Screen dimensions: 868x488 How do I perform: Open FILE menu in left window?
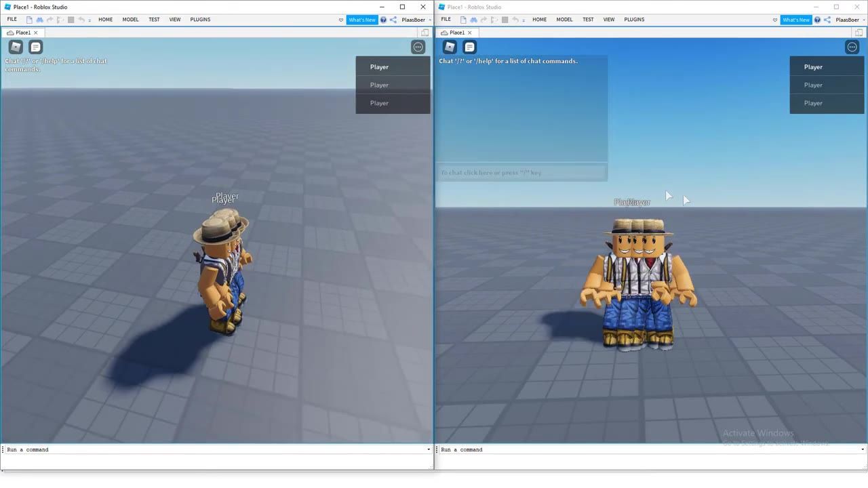pyautogui.click(x=12, y=19)
